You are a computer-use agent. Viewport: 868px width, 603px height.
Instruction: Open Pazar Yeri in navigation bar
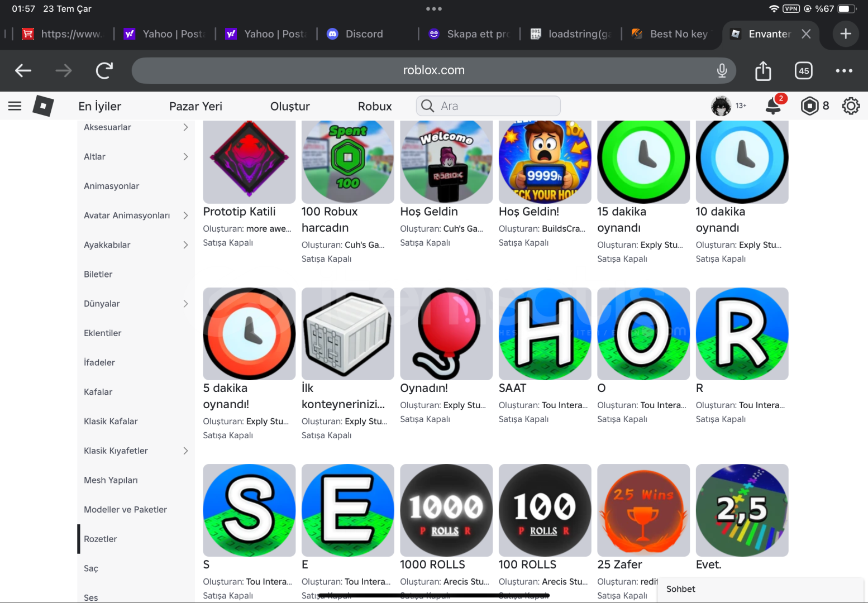tap(195, 106)
